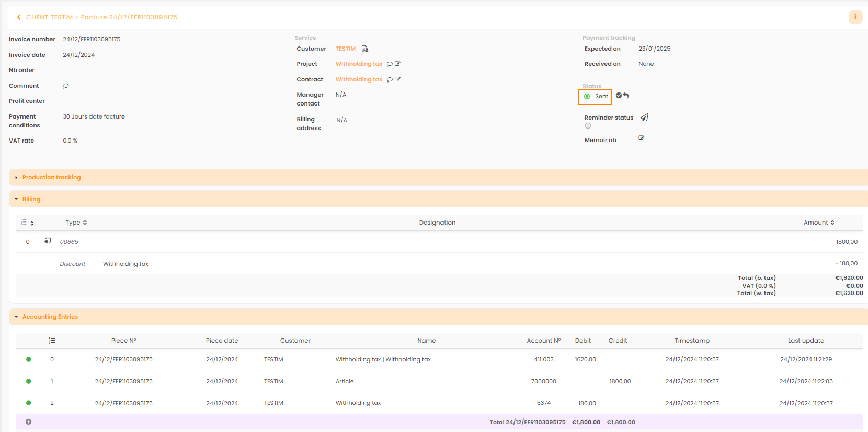Open customer file icon next to TESTIM
The image size is (868, 432).
tap(365, 49)
